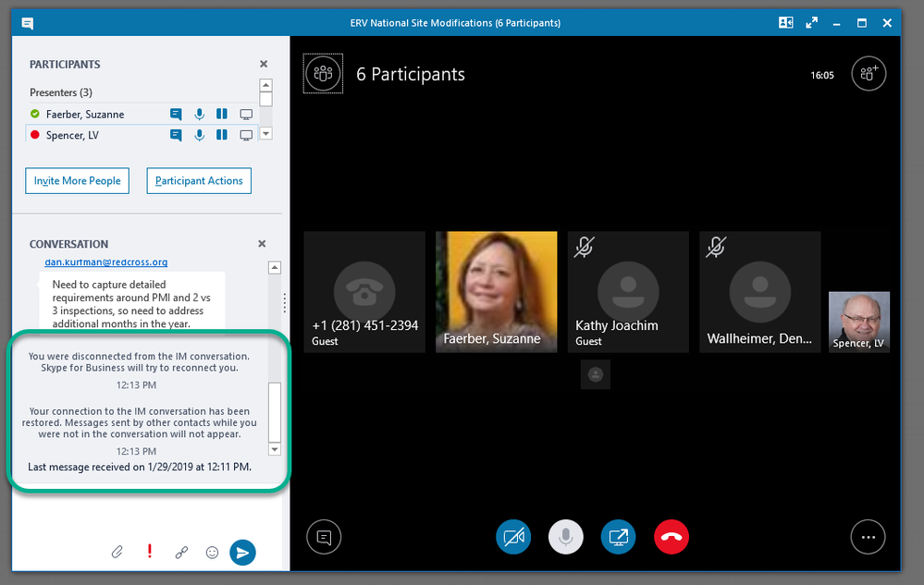
Task: Start your video camera
Action: (x=513, y=537)
